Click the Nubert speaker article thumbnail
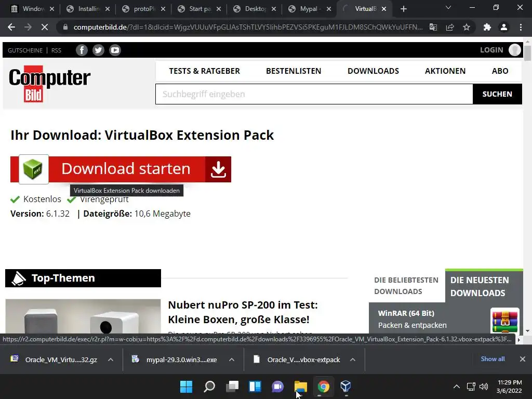The height and width of the screenshot is (399, 532). [x=83, y=316]
